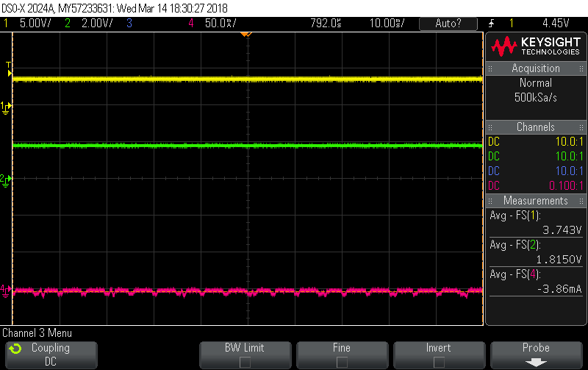Click the yellow DC 10.0:1 channel row

point(536,141)
